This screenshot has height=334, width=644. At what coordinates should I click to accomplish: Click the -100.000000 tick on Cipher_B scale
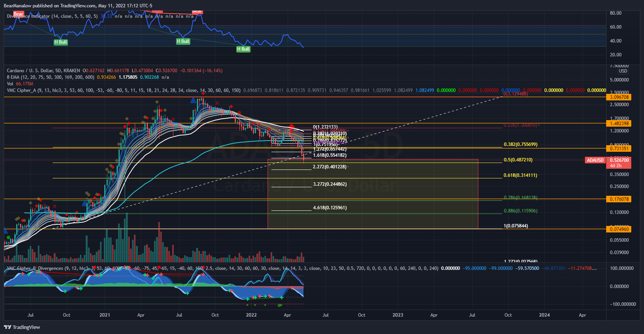(x=622, y=304)
